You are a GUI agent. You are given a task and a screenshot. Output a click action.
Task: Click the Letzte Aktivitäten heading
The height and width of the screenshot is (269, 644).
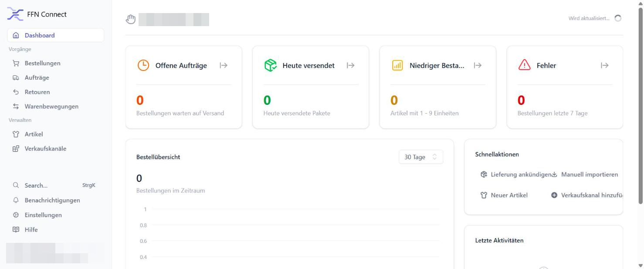click(x=499, y=240)
